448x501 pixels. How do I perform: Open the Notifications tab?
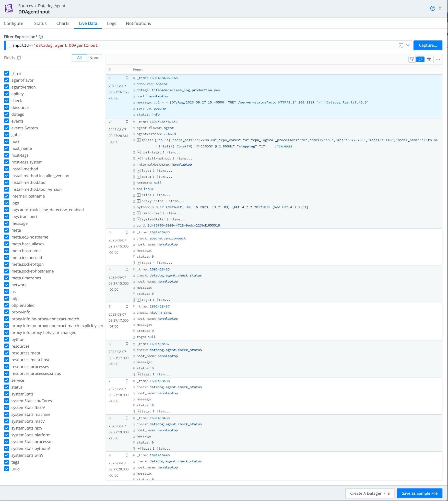coord(138,23)
